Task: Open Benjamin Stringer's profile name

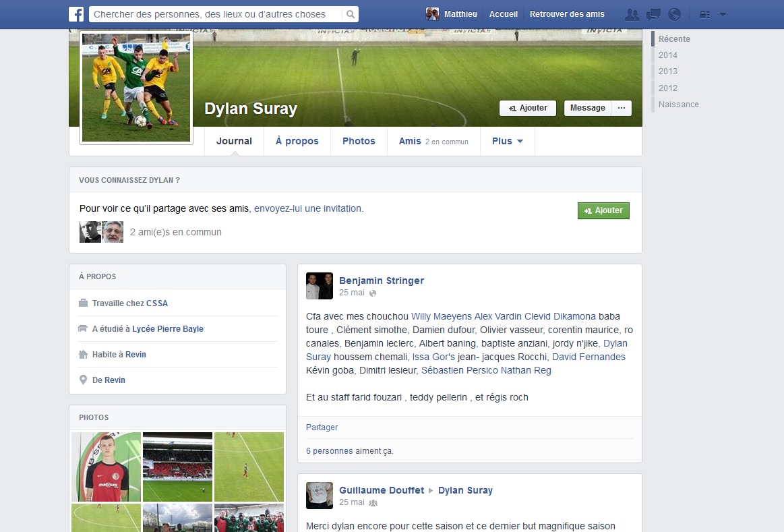Action: coord(382,280)
